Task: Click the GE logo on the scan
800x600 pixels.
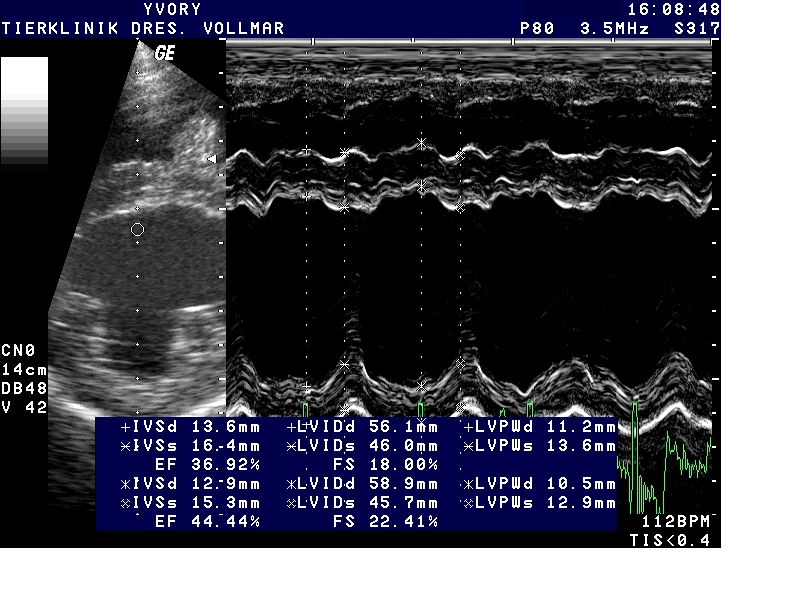Action: (x=165, y=54)
